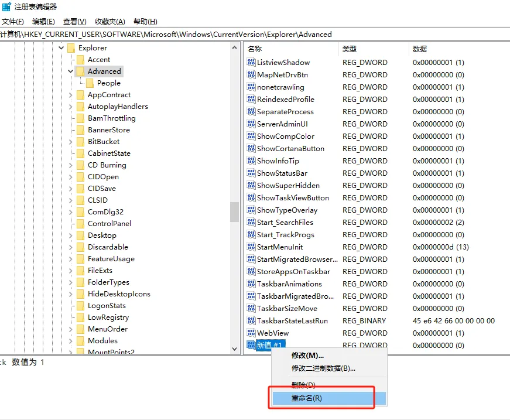Select the BannerStore key
Image resolution: width=510 pixels, height=420 pixels.
109,130
